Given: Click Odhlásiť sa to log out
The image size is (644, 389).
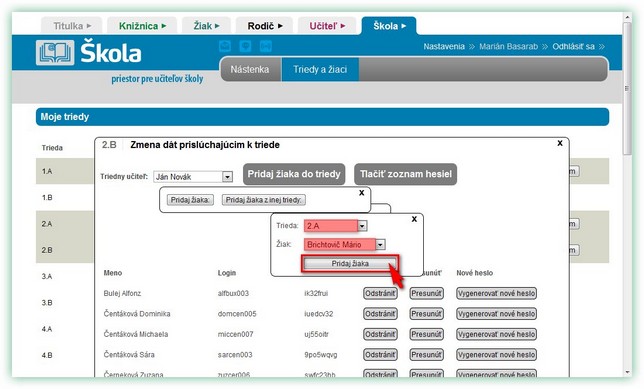Looking at the screenshot, I should pos(573,46).
